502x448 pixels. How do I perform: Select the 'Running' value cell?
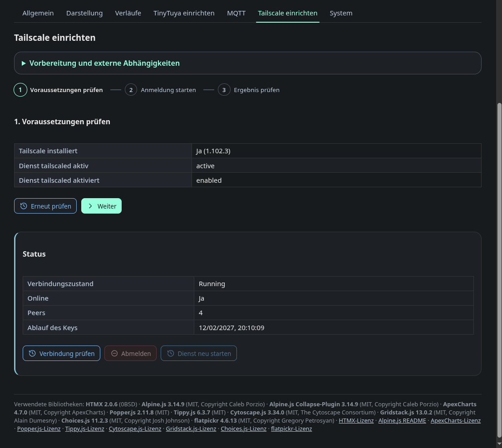point(334,284)
